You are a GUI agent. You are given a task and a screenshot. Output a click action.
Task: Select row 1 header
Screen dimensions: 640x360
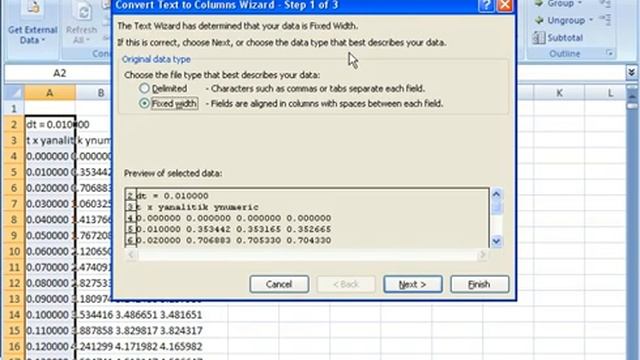(14, 109)
